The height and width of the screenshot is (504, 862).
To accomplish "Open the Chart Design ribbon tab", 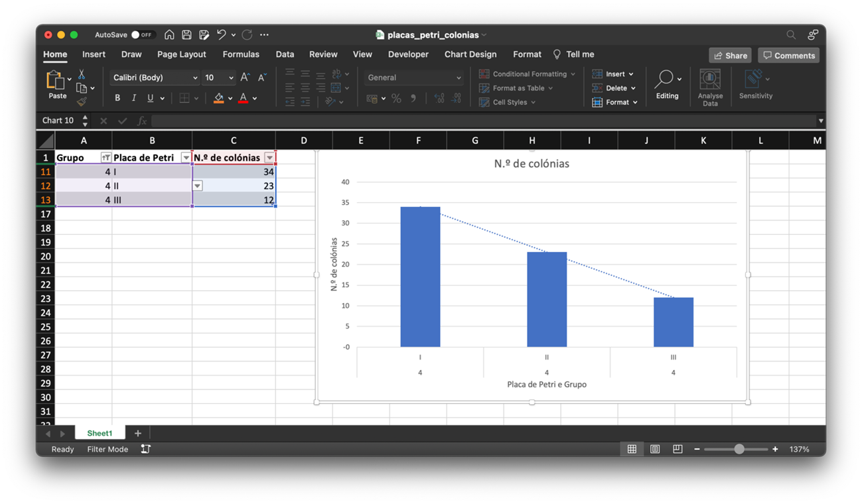I will tap(470, 54).
